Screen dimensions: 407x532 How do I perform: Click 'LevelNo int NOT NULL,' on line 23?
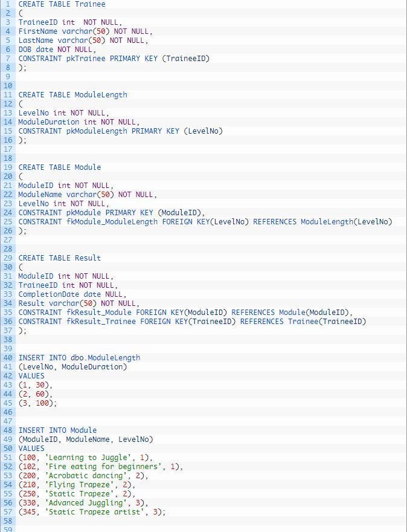(x=64, y=204)
